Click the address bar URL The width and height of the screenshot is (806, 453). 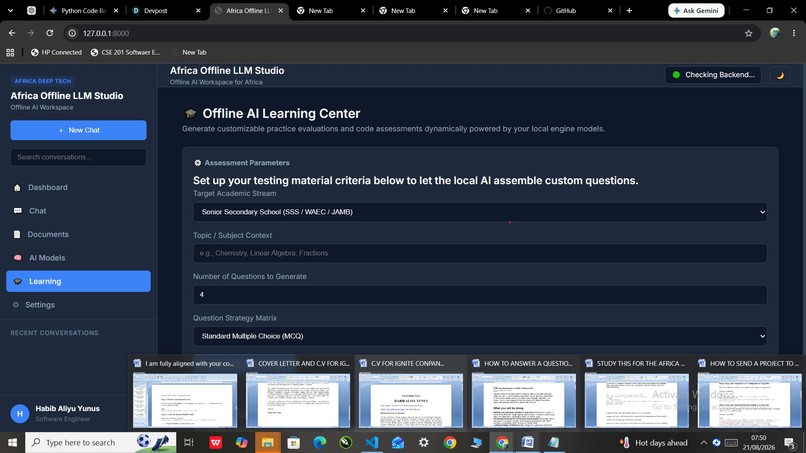click(x=106, y=33)
